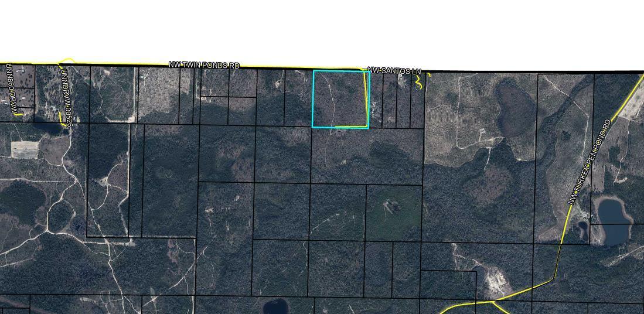Viewport: 644px width, 314px height.
Task: Select the narrow parcel just right of the cyan parcel
Action: [376, 100]
